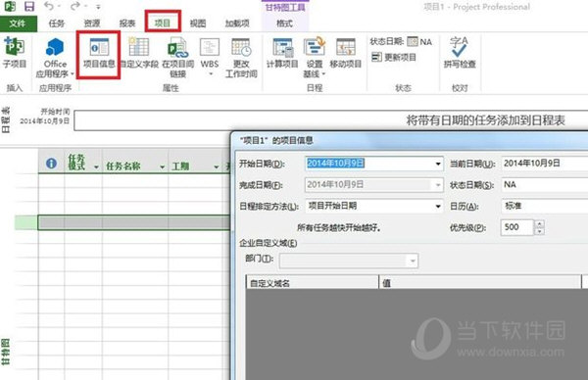The width and height of the screenshot is (588, 380).
Task: Click 移动项目 move project
Action: point(345,53)
